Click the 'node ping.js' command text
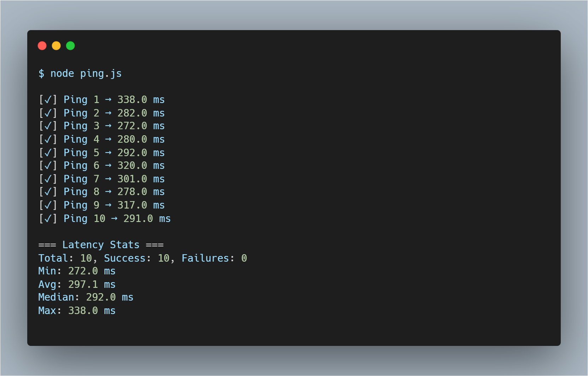Image resolution: width=588 pixels, height=376 pixels. (x=86, y=74)
